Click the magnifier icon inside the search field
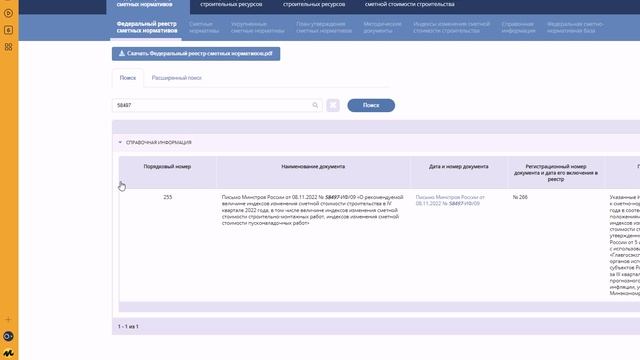640x360 pixels. pyautogui.click(x=315, y=105)
